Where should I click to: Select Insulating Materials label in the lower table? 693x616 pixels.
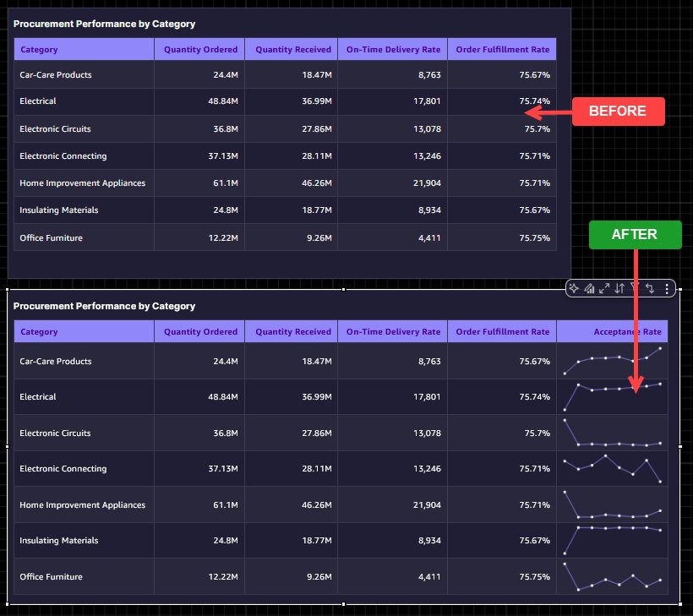pyautogui.click(x=59, y=541)
